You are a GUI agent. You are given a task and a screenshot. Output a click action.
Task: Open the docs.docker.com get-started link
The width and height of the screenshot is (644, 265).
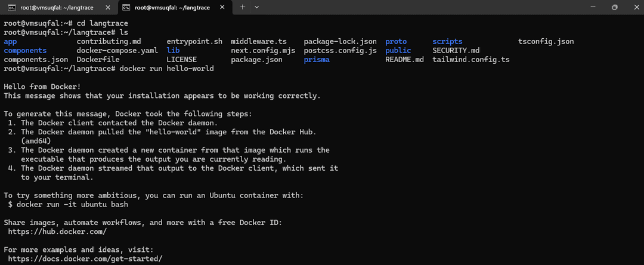[85, 258]
